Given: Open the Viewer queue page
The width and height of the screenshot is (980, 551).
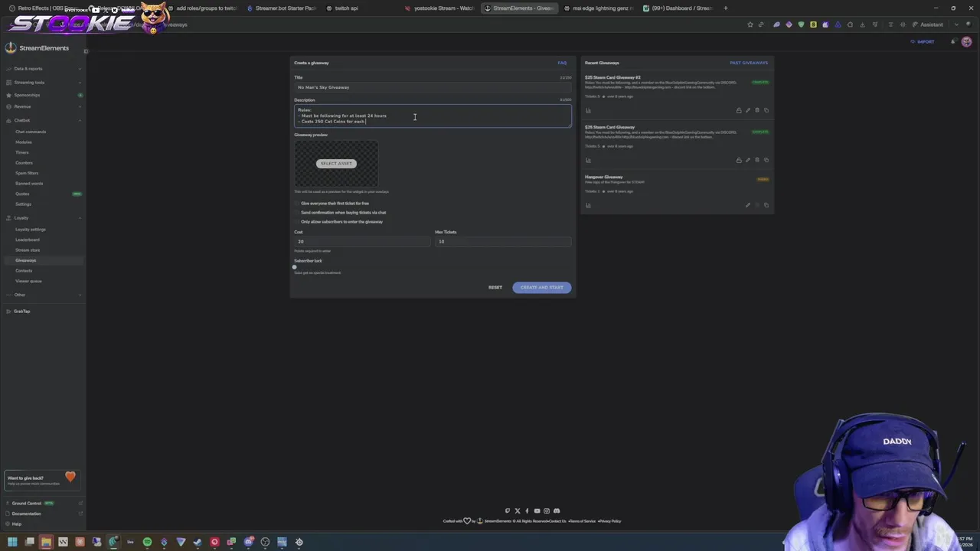Looking at the screenshot, I should pyautogui.click(x=28, y=281).
